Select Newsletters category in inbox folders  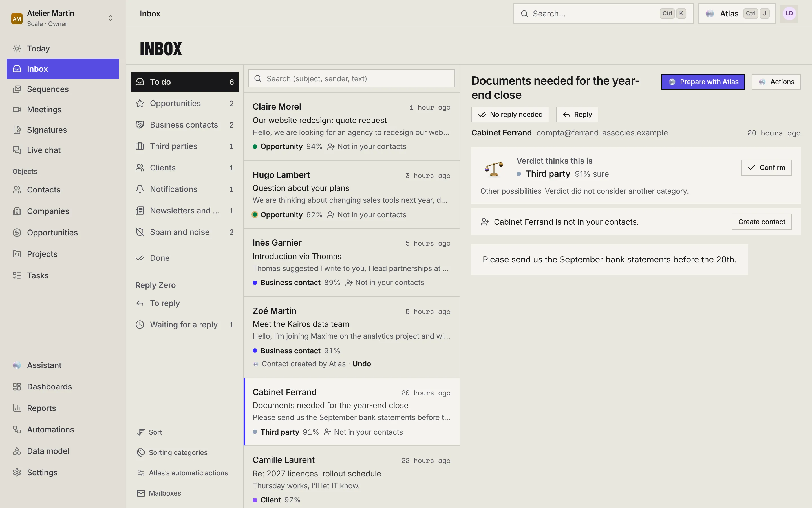tap(185, 211)
